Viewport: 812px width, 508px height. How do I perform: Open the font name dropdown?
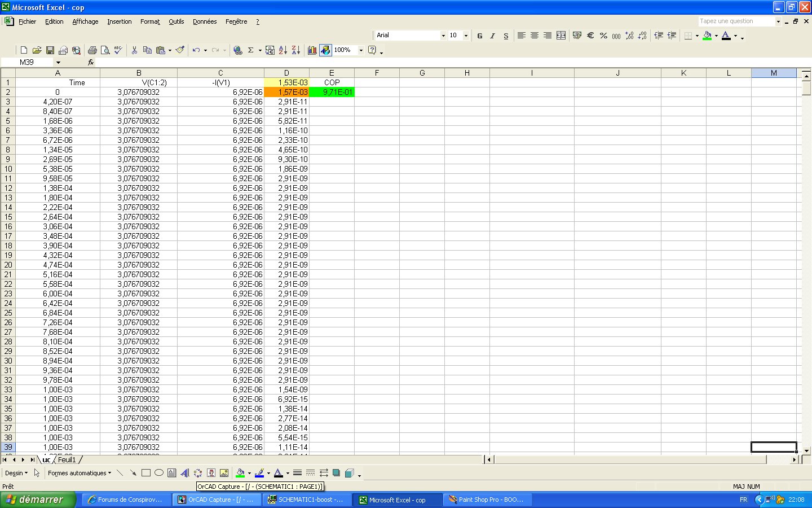tap(443, 36)
